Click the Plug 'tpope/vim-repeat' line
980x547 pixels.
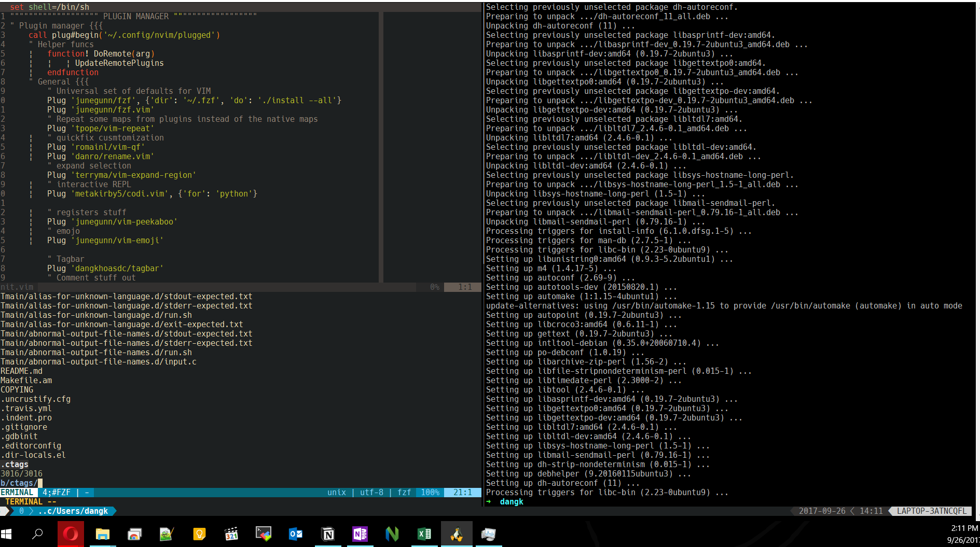point(100,129)
